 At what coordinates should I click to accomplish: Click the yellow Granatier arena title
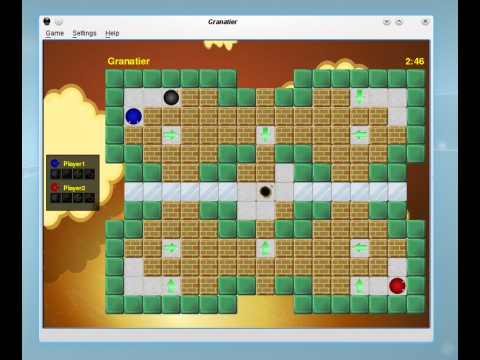click(129, 61)
